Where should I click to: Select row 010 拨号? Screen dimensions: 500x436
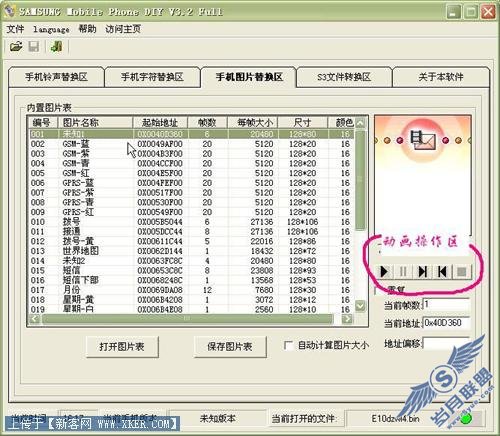pos(191,222)
